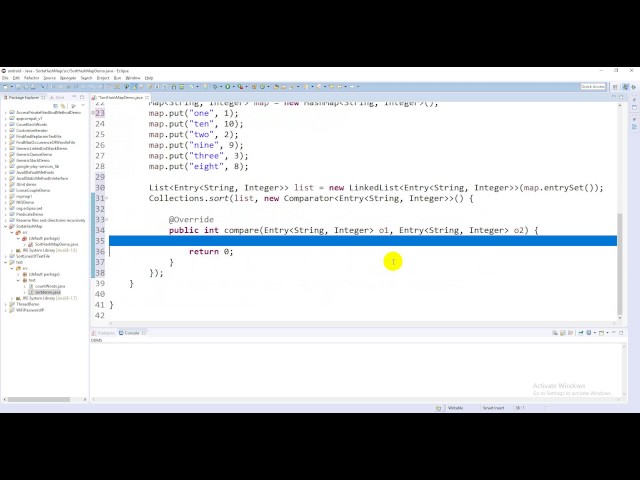Click the Save toolbar icon
This screenshot has width=640, height=480.
point(19,87)
